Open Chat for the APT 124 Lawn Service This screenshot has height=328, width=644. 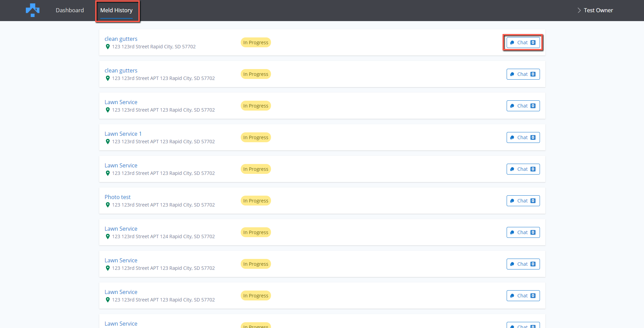(523, 232)
